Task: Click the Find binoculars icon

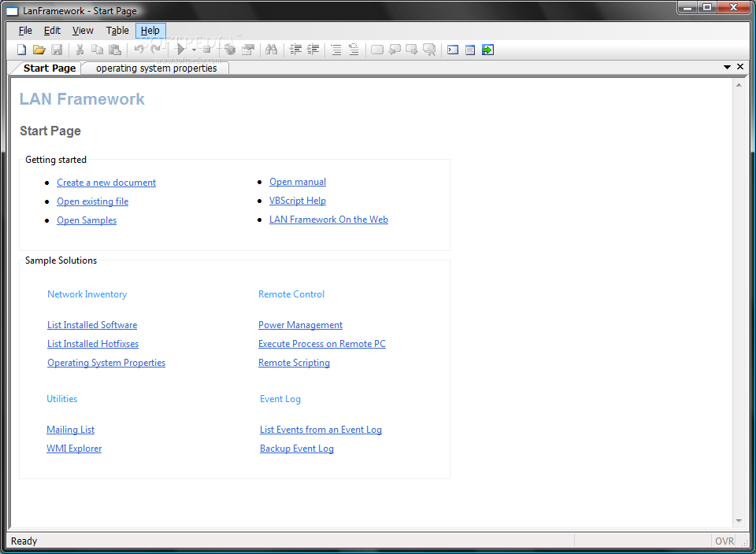Action: point(272,50)
